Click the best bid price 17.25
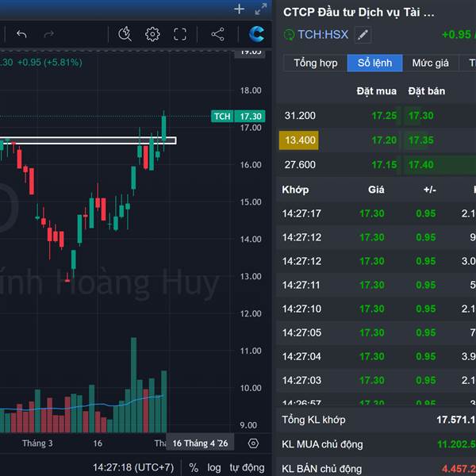 (384, 116)
